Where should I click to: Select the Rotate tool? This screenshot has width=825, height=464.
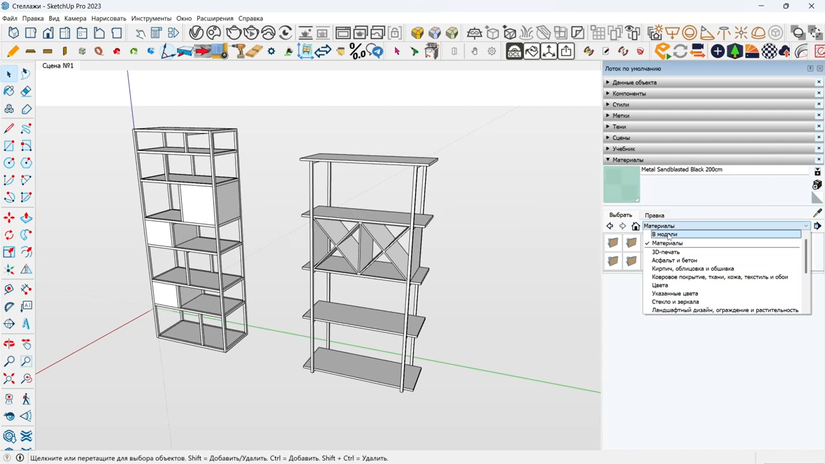(x=9, y=235)
